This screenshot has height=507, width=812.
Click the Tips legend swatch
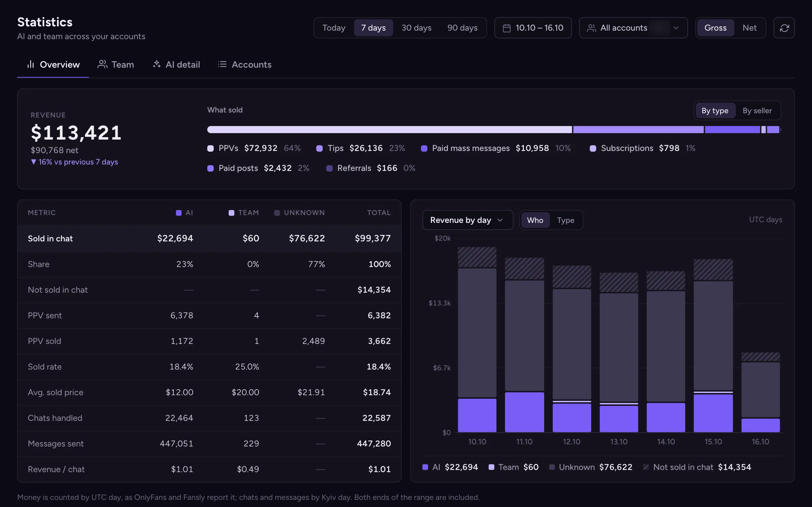point(319,148)
